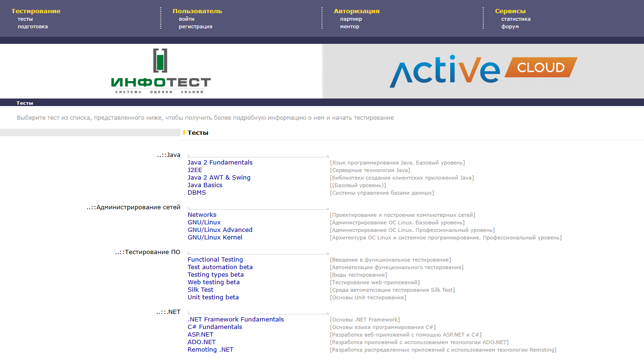Open the Silk Test link
Screen dimensions: 644x362
tap(200, 290)
